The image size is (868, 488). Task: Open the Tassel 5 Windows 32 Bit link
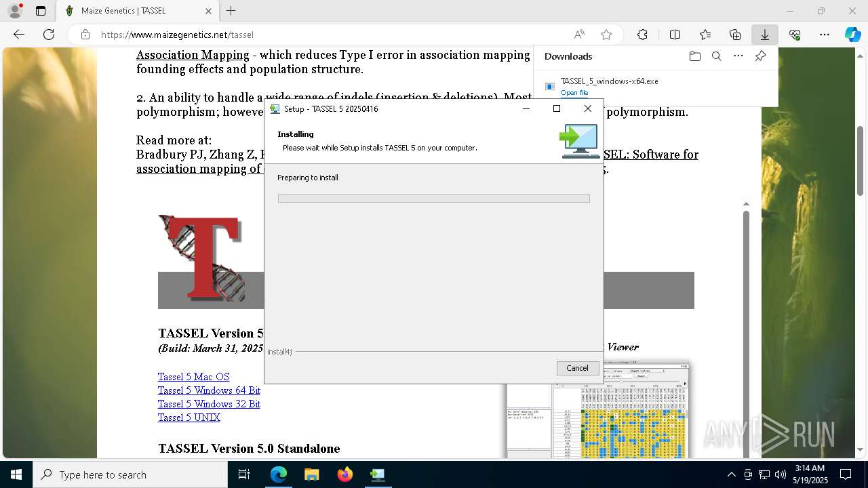coord(209,404)
